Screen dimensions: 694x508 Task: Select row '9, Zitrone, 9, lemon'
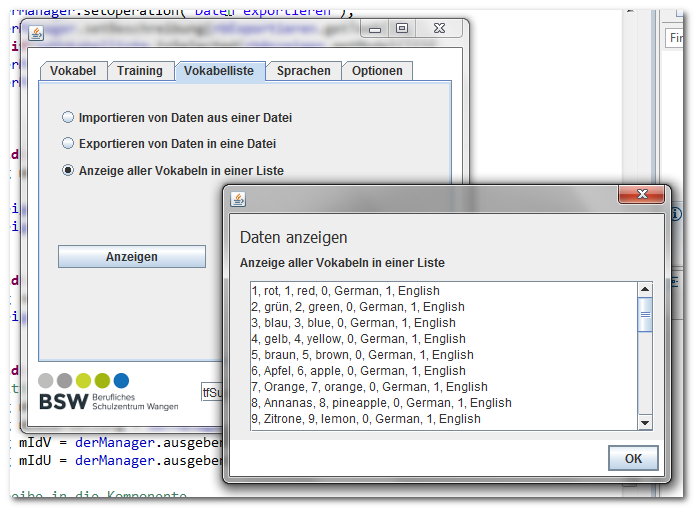pyautogui.click(x=444, y=419)
